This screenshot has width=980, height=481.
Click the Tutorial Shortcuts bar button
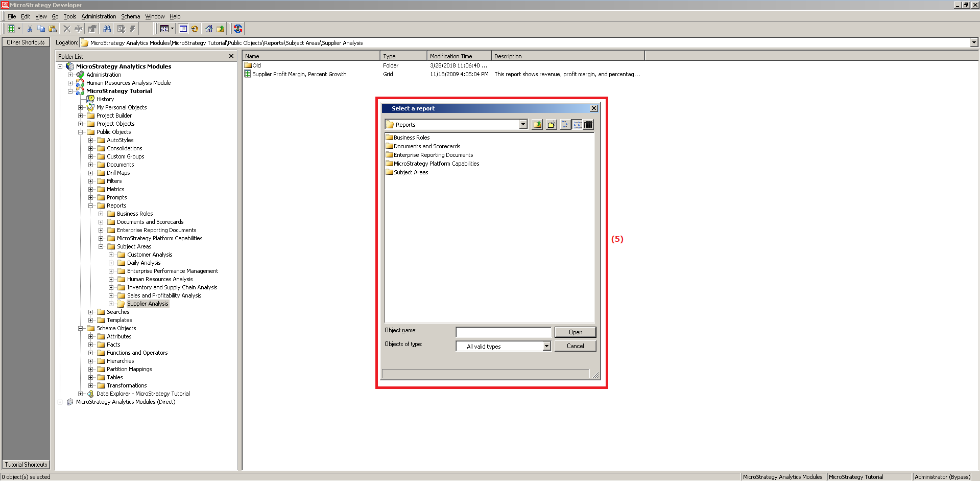[26, 465]
